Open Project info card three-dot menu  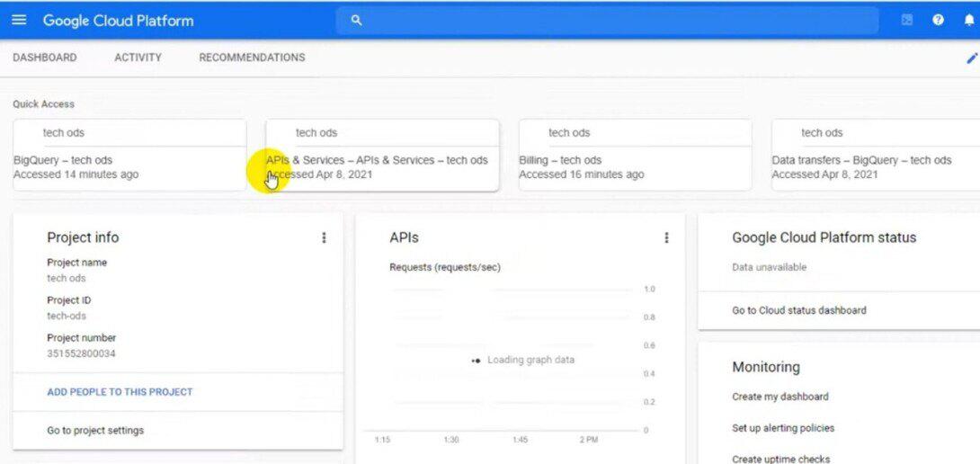(x=324, y=237)
